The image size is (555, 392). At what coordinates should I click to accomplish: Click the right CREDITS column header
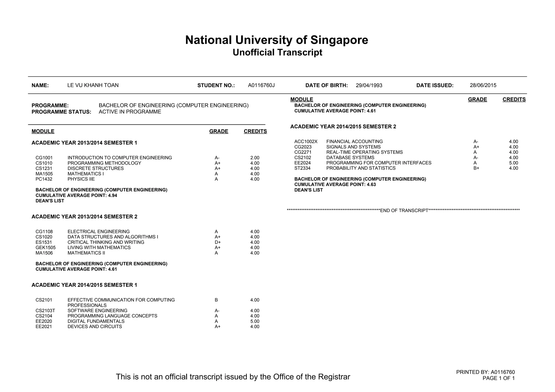514,99
